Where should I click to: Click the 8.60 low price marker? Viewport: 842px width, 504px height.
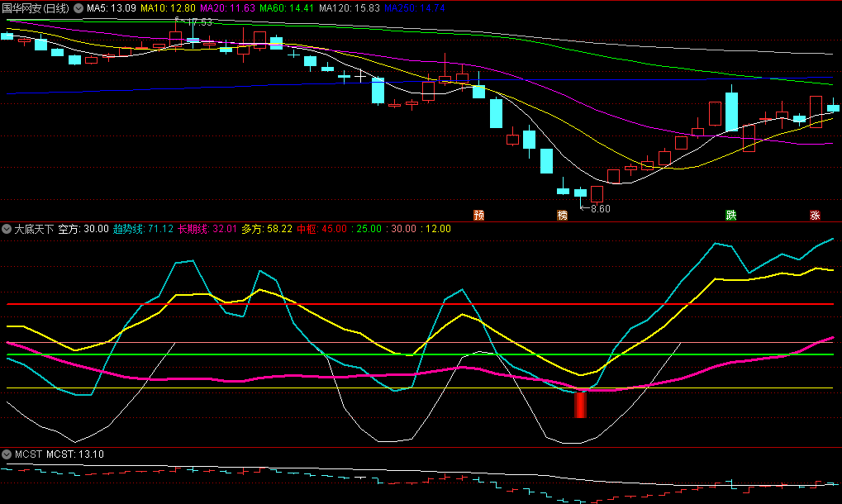pos(597,209)
